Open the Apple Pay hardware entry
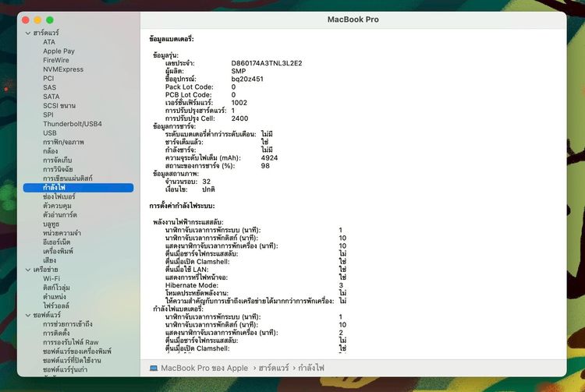Viewport: 585px width, 392px height. click(x=58, y=51)
